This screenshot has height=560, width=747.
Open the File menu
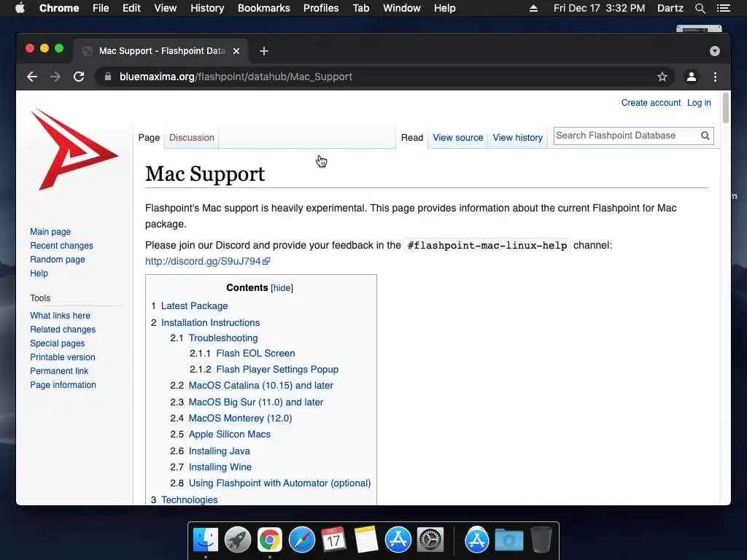[101, 8]
